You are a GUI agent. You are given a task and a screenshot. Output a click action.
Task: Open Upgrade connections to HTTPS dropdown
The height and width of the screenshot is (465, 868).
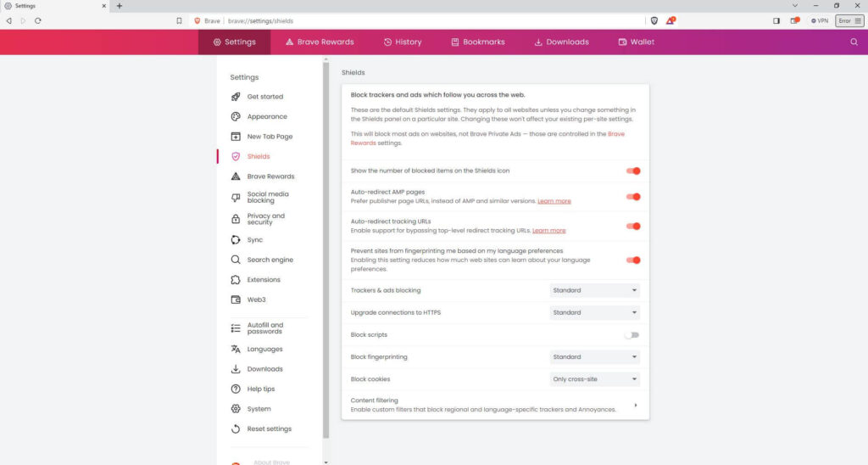[594, 312]
